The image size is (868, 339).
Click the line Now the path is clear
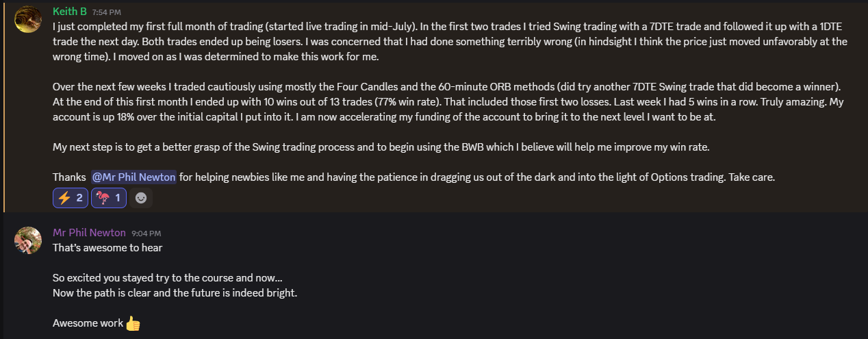pyautogui.click(x=175, y=293)
